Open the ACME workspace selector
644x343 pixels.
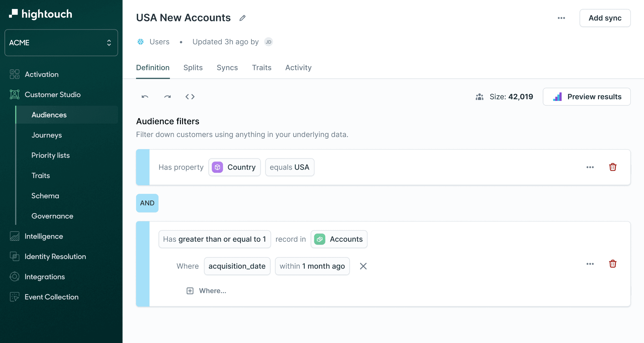tap(61, 42)
